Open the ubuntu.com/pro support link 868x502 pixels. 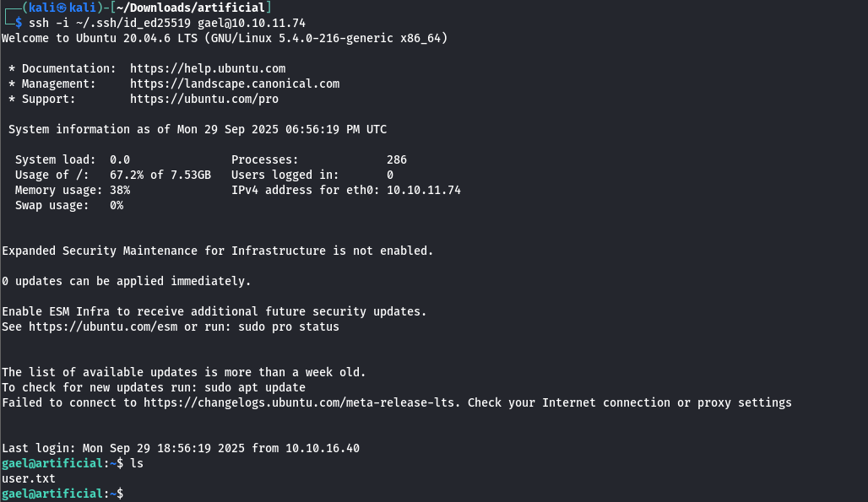pyautogui.click(x=204, y=99)
